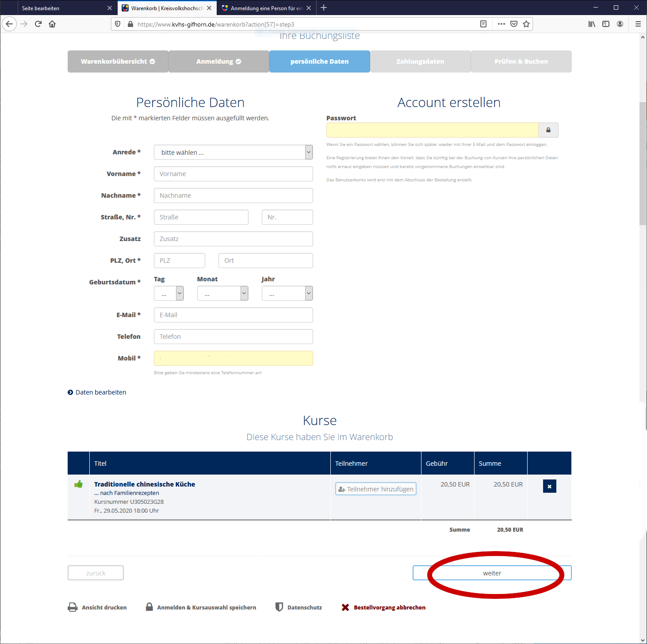Screen dimensions: 647x644
Task: Open the Anrede dropdown
Action: pyautogui.click(x=233, y=152)
